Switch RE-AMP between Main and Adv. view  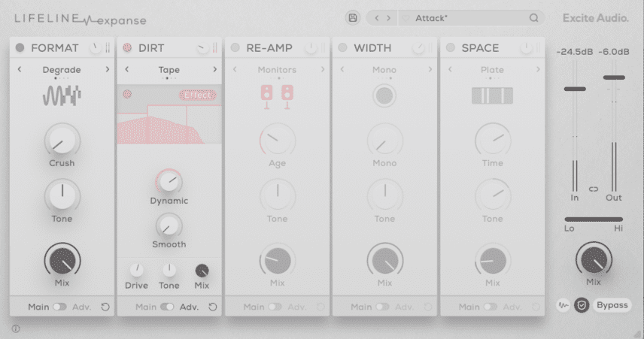pyautogui.click(x=275, y=307)
